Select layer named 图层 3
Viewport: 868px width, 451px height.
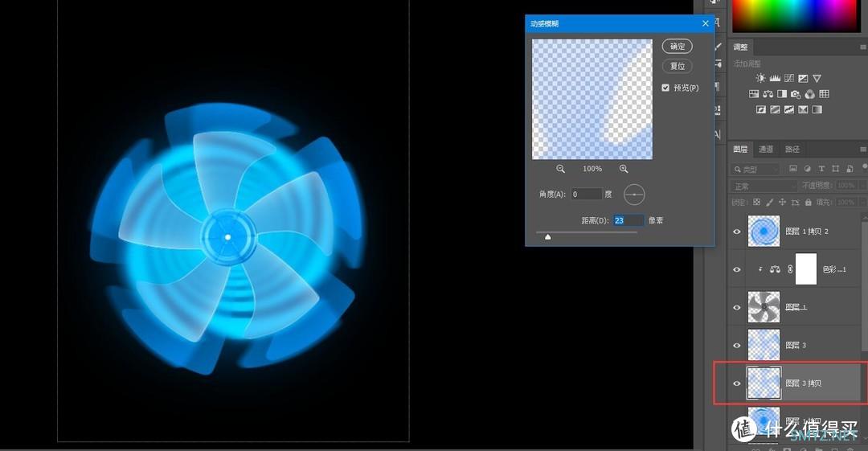pyautogui.click(x=796, y=345)
